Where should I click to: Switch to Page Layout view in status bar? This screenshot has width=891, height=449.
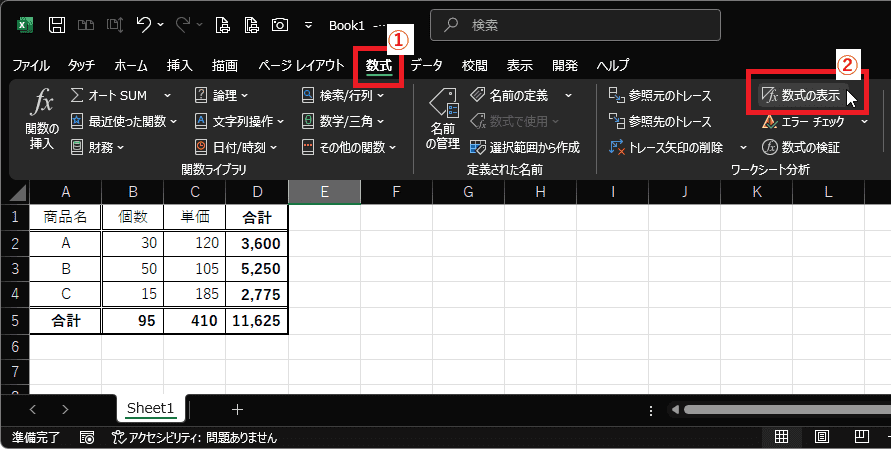tap(821, 437)
